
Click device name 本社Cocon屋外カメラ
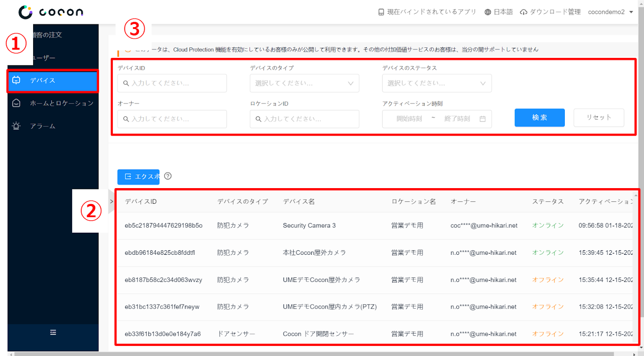(314, 253)
